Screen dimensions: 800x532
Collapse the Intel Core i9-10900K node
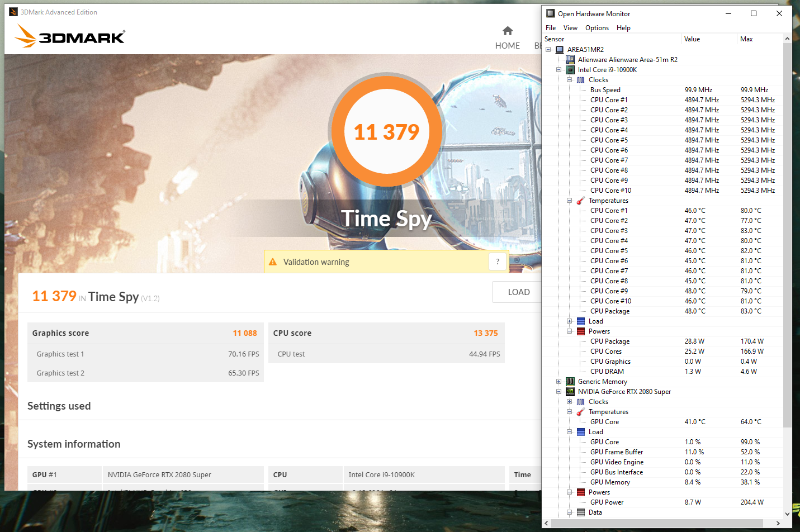pos(558,70)
